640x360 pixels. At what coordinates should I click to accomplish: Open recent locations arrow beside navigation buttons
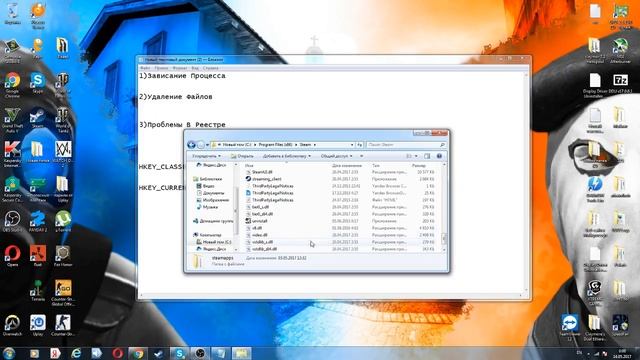(x=207, y=145)
